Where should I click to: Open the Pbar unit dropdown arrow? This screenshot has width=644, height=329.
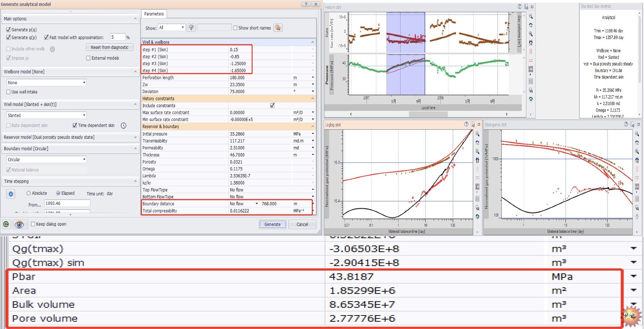coord(634,277)
